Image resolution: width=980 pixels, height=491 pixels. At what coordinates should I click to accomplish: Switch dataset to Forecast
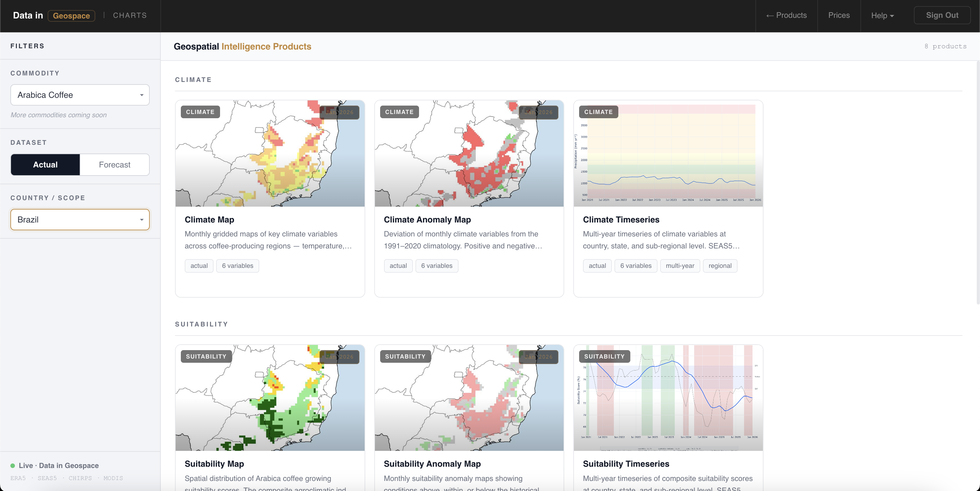[114, 165]
